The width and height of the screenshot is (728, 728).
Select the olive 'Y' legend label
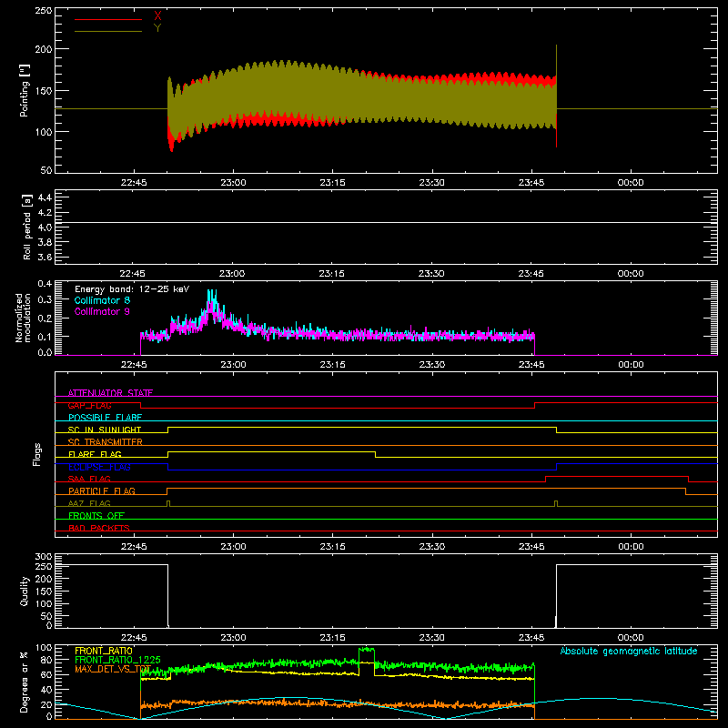(x=157, y=28)
